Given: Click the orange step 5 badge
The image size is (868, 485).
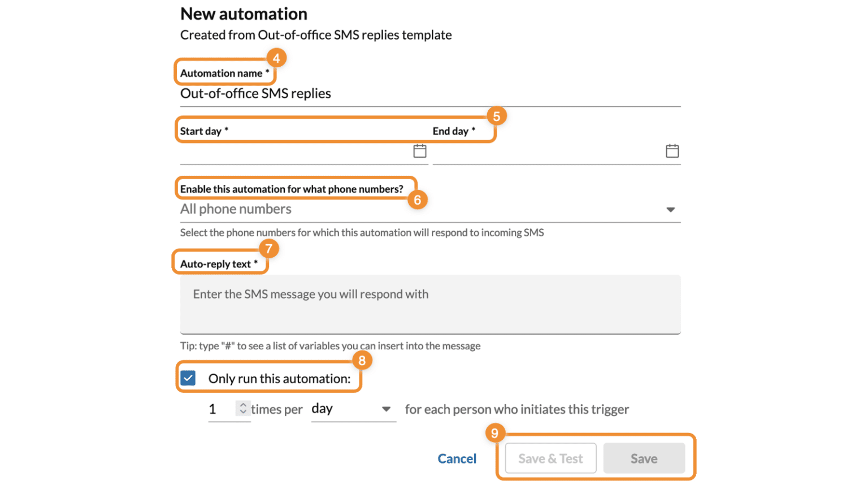Looking at the screenshot, I should coord(496,116).
